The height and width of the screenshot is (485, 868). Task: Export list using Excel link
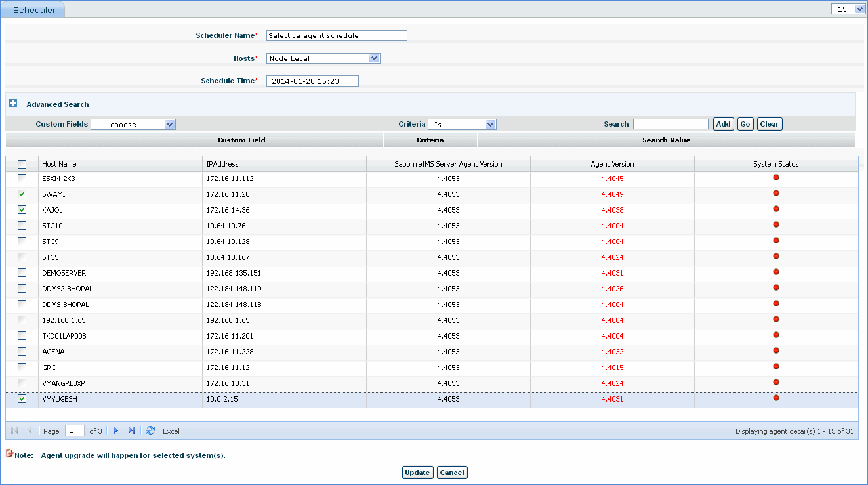coord(171,431)
